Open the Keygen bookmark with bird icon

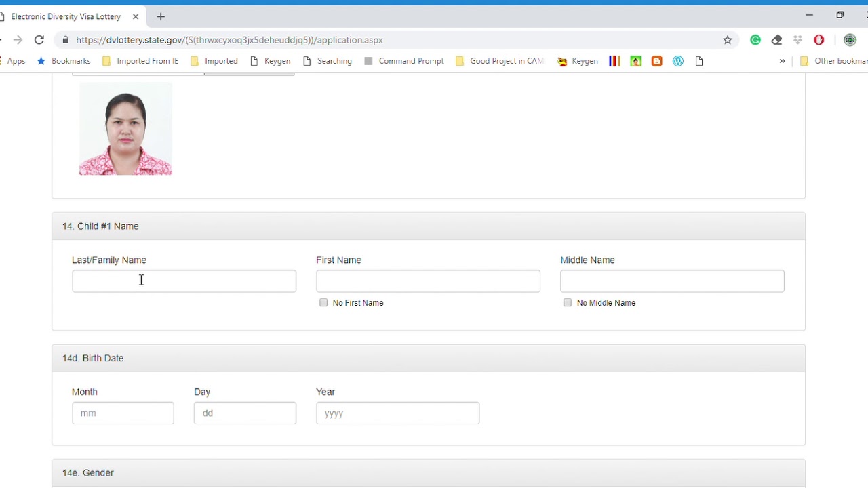tap(578, 61)
